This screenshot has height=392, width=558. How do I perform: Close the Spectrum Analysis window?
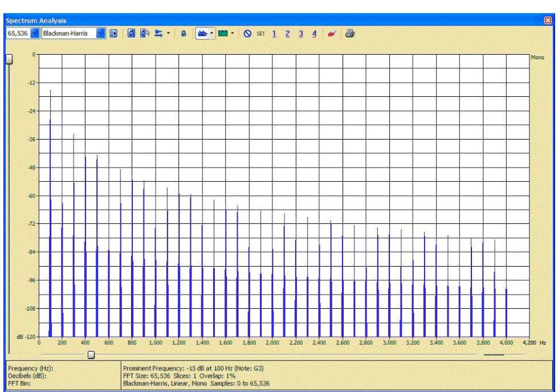pos(548,21)
